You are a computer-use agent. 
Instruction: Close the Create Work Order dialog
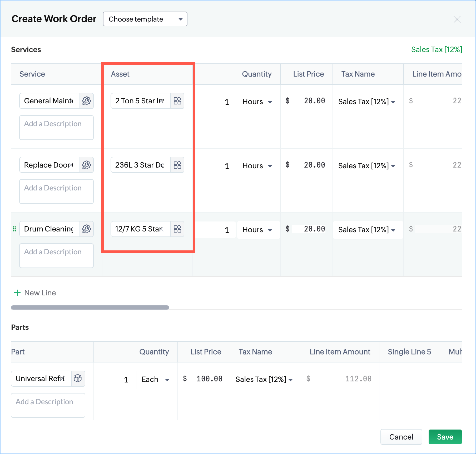coord(457,19)
